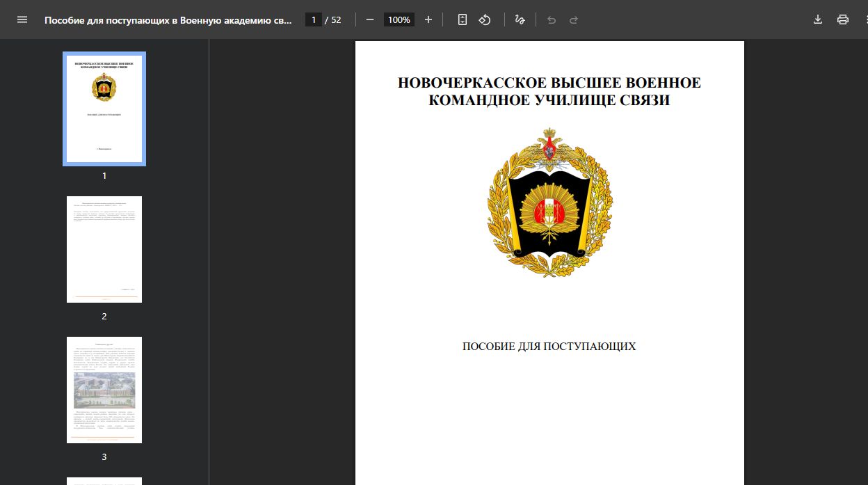This screenshot has width=868, height=485.
Task: Rotate the document counterclockwise
Action: 485,19
